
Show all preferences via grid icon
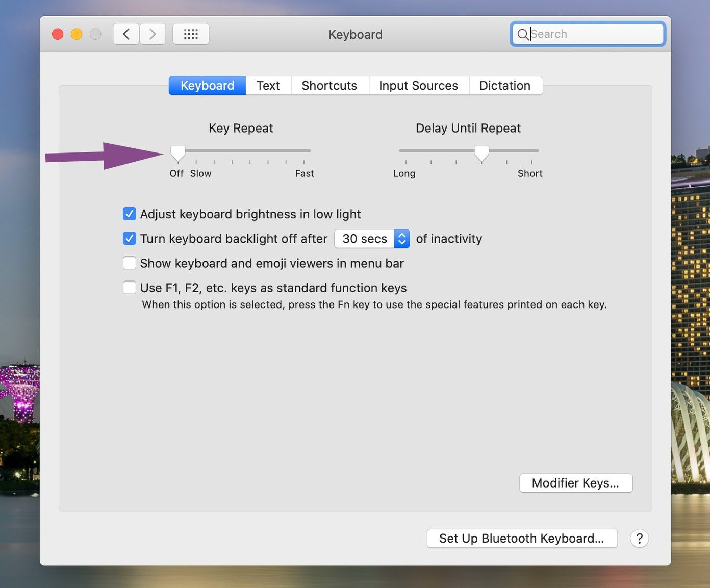pos(191,34)
